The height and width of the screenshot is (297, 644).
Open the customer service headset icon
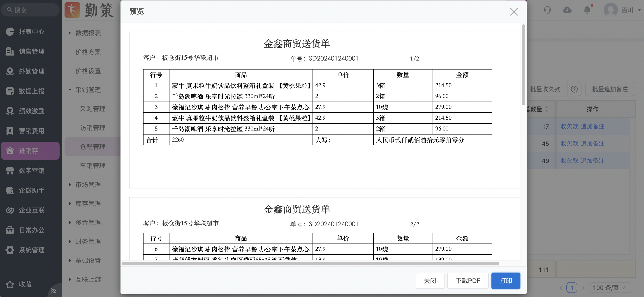point(547,10)
